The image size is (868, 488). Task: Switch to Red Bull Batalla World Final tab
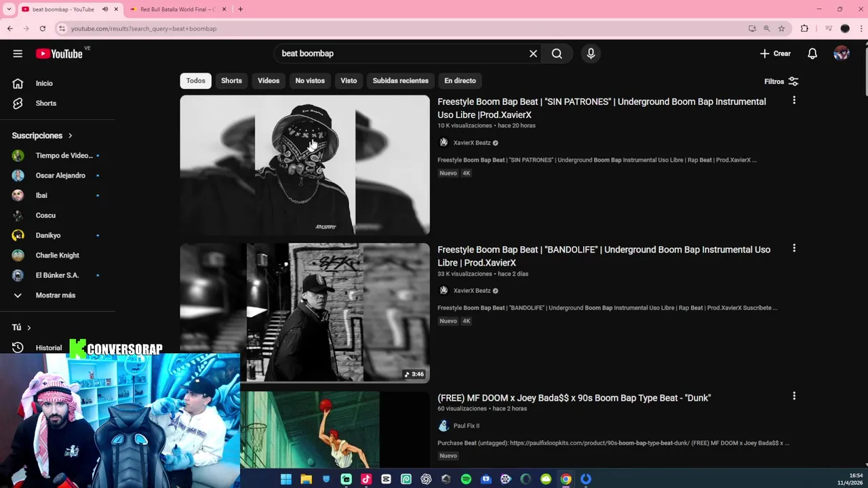click(x=178, y=9)
